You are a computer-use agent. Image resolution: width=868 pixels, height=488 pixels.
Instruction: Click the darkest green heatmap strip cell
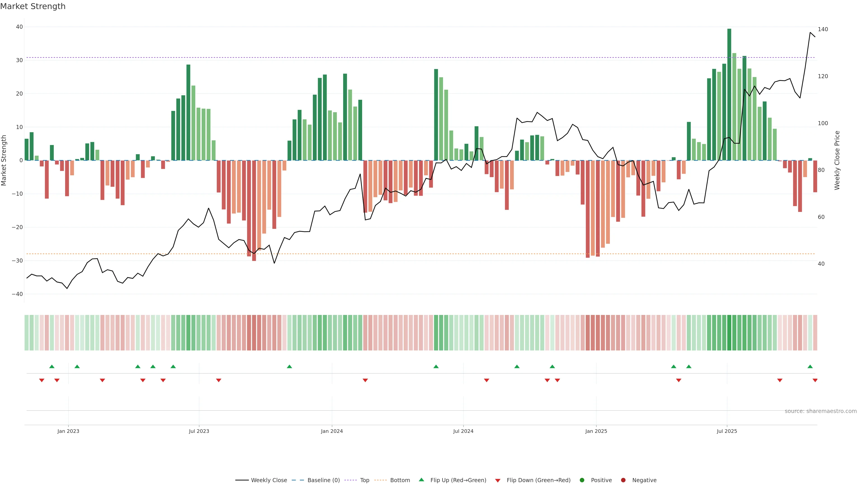pyautogui.click(x=729, y=333)
